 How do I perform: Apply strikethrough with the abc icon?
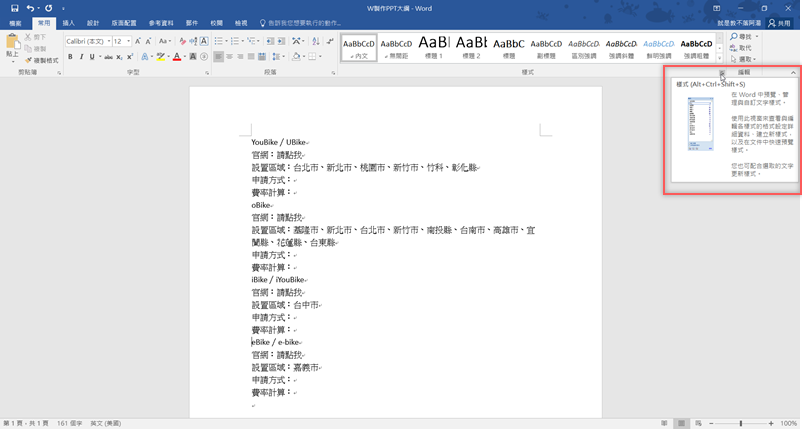[108, 57]
